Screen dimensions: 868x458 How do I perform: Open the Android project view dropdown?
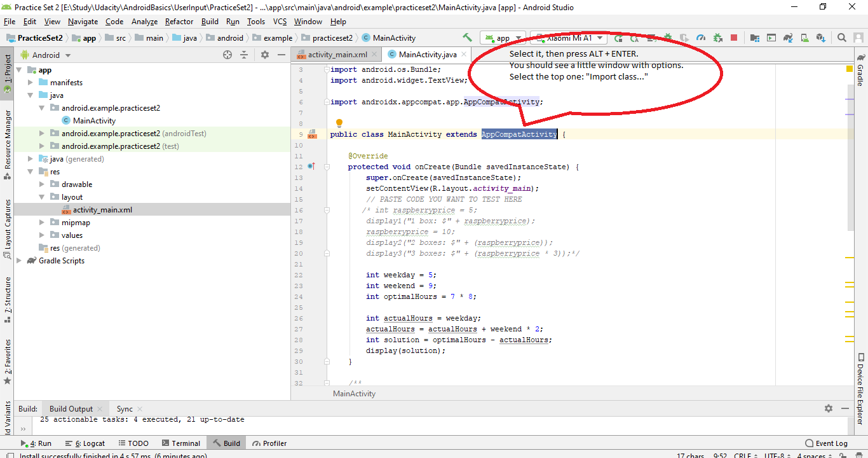[46, 55]
